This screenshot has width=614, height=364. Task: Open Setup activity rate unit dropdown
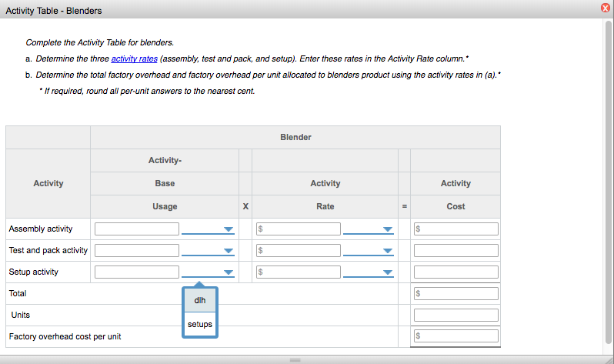point(368,272)
